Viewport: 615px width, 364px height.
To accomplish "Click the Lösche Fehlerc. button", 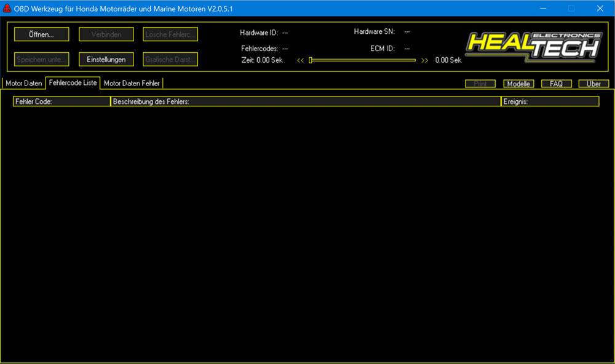I will point(170,34).
